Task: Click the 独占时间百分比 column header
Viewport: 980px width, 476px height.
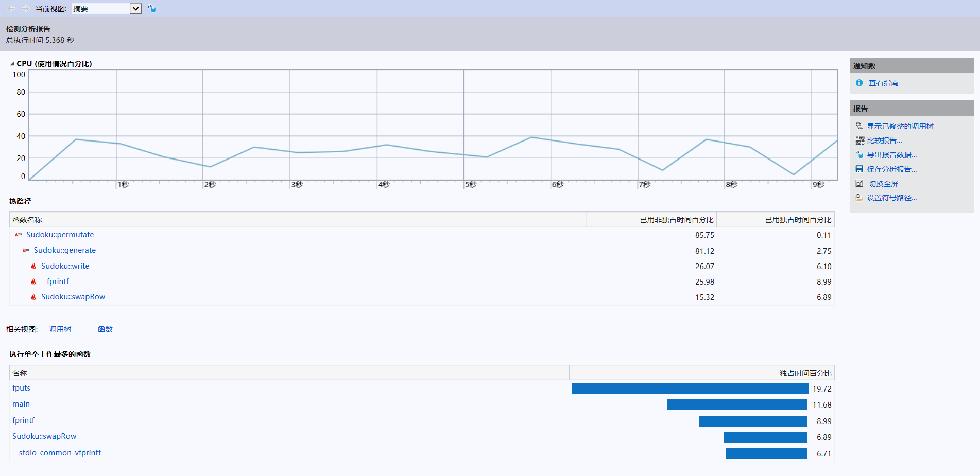Action: [x=702, y=373]
